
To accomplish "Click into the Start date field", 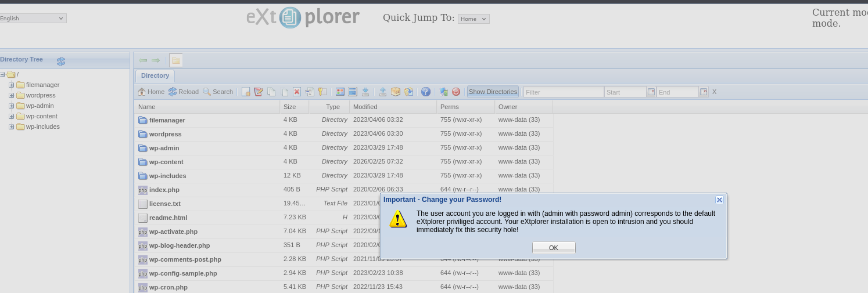I will (x=626, y=92).
